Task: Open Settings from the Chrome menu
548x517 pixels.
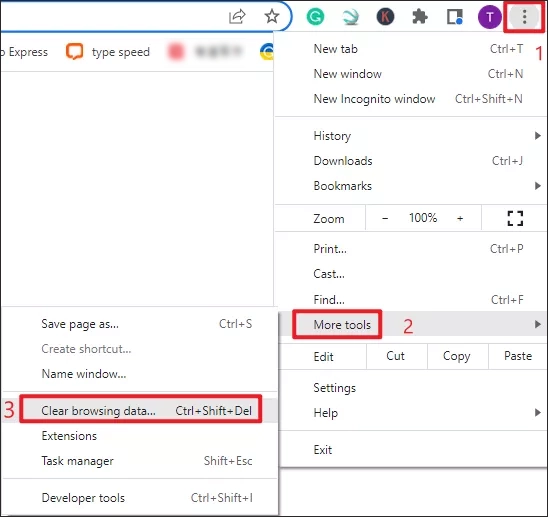Action: (412, 388)
